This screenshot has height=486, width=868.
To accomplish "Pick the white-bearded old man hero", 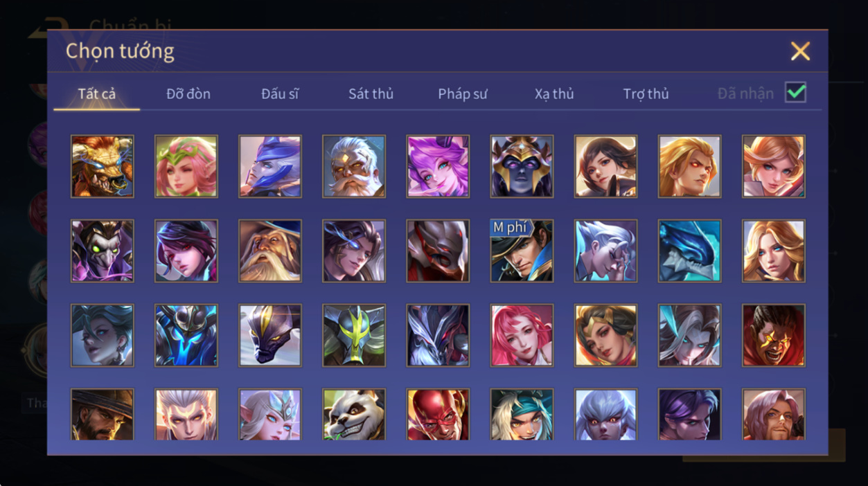I will tap(354, 167).
